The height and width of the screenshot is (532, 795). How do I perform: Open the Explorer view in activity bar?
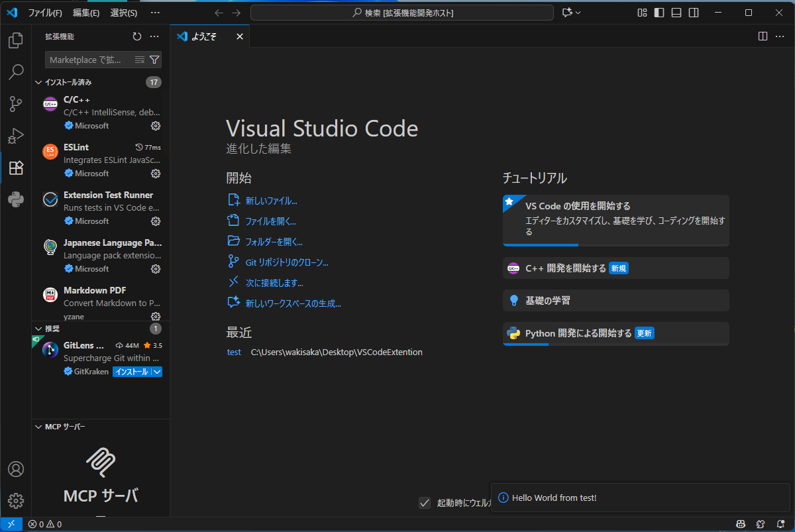[15, 40]
